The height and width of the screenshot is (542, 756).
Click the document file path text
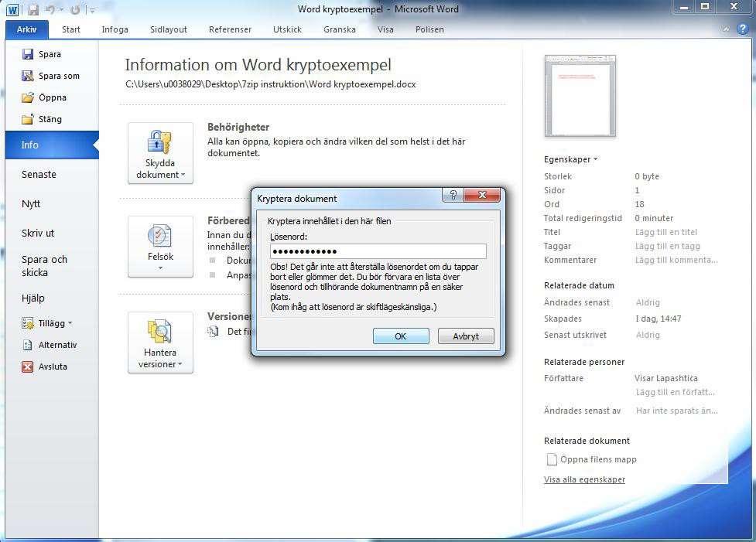click(x=271, y=84)
